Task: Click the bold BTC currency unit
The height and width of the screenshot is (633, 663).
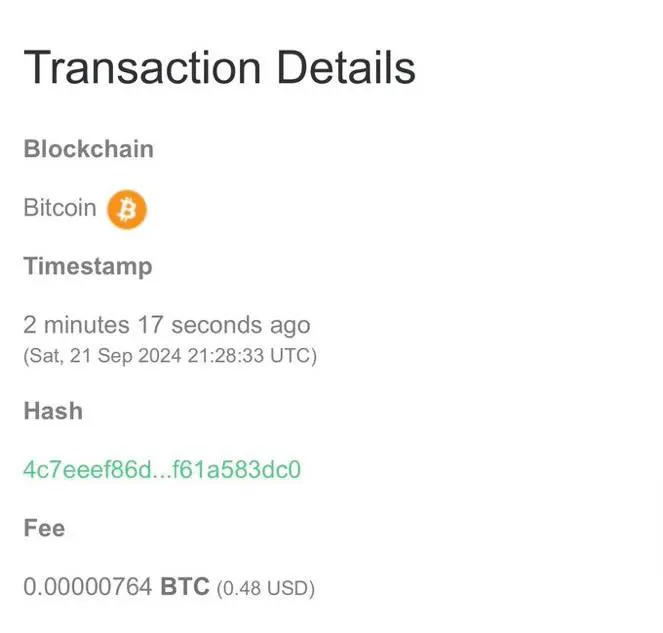Action: pos(185,586)
